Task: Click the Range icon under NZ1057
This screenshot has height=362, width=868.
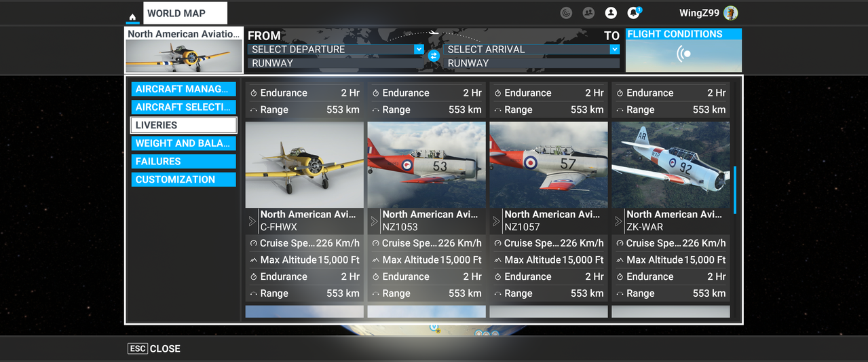Action: (x=498, y=294)
